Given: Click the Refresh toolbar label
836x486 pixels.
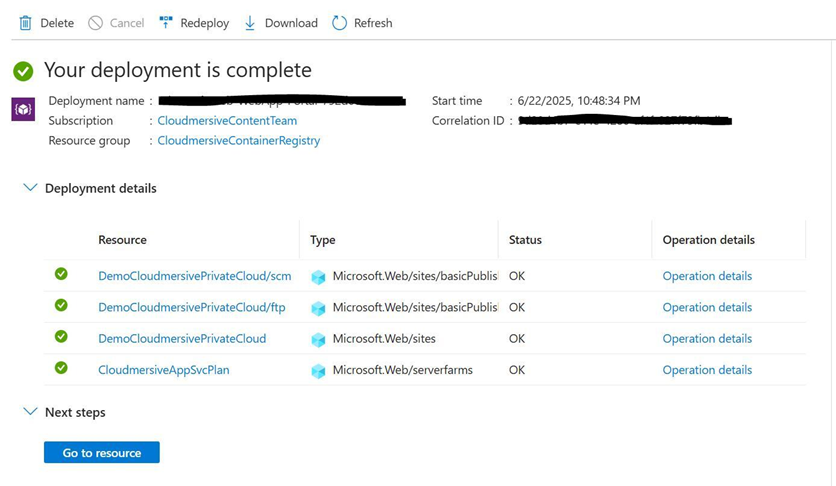Looking at the screenshot, I should click(373, 23).
